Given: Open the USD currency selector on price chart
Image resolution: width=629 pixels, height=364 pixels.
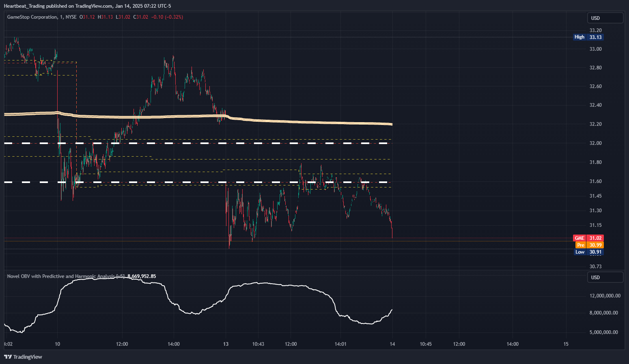Looking at the screenshot, I should tap(605, 18).
